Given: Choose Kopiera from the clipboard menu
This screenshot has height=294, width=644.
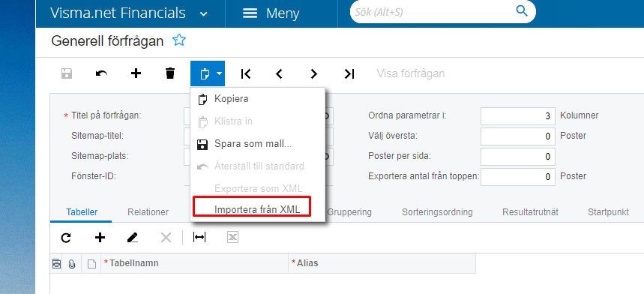Looking at the screenshot, I should pos(258,99).
